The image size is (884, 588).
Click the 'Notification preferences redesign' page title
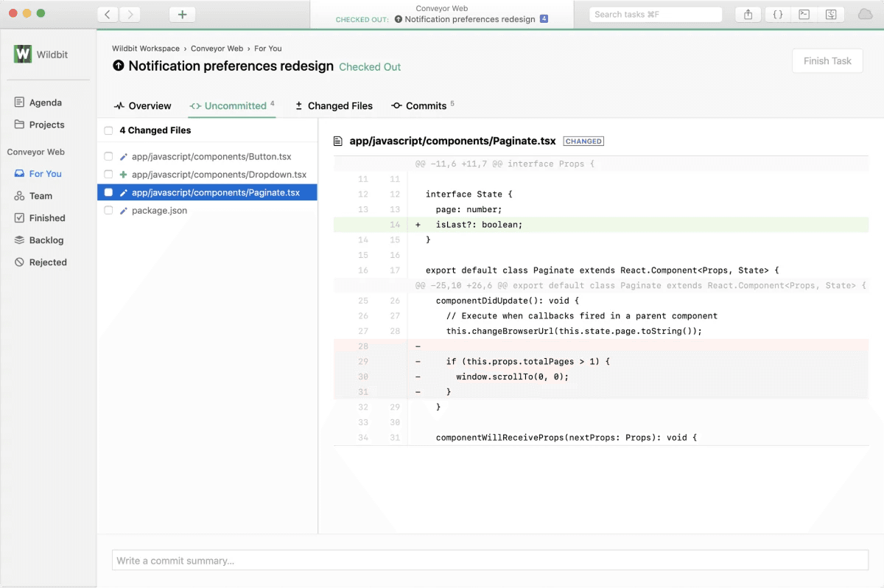(x=231, y=66)
